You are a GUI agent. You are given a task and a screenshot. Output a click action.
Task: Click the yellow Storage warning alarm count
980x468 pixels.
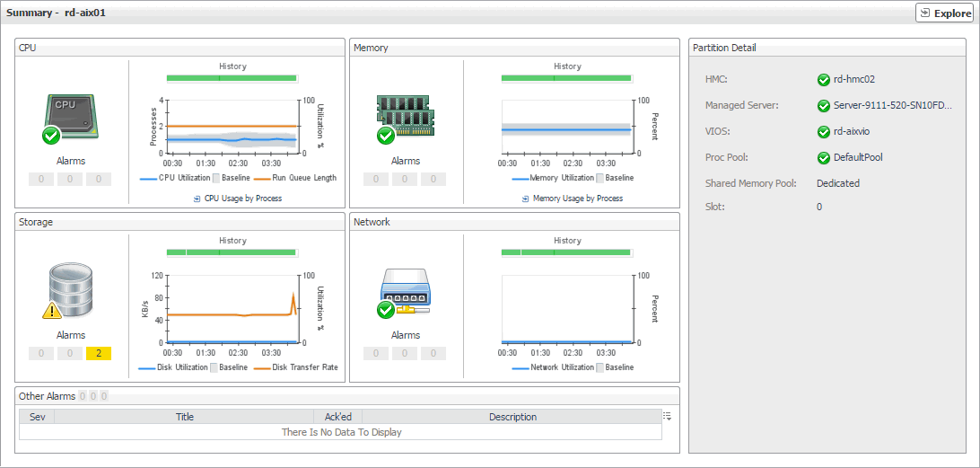click(x=98, y=353)
